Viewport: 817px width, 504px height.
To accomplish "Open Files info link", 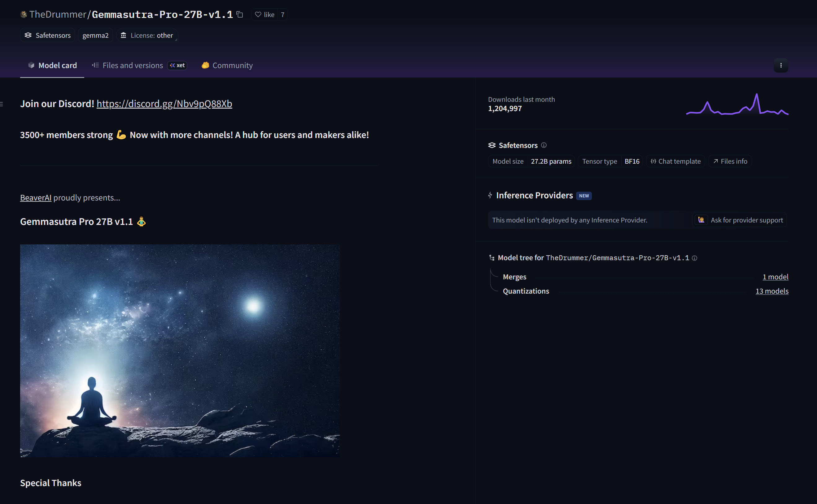I will [730, 161].
